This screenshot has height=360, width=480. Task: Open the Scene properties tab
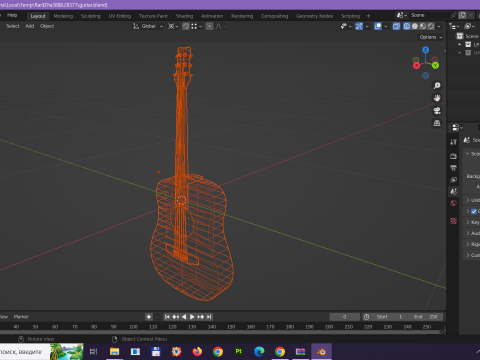pos(453,191)
